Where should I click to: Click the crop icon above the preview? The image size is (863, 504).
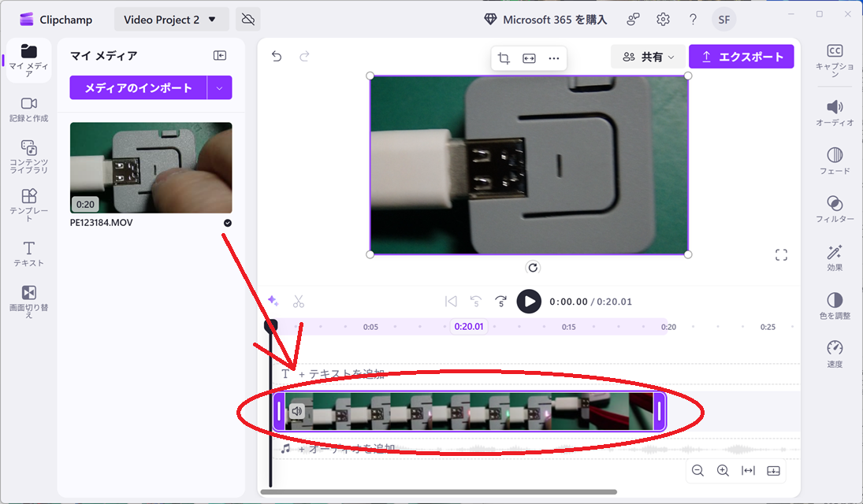tap(504, 58)
